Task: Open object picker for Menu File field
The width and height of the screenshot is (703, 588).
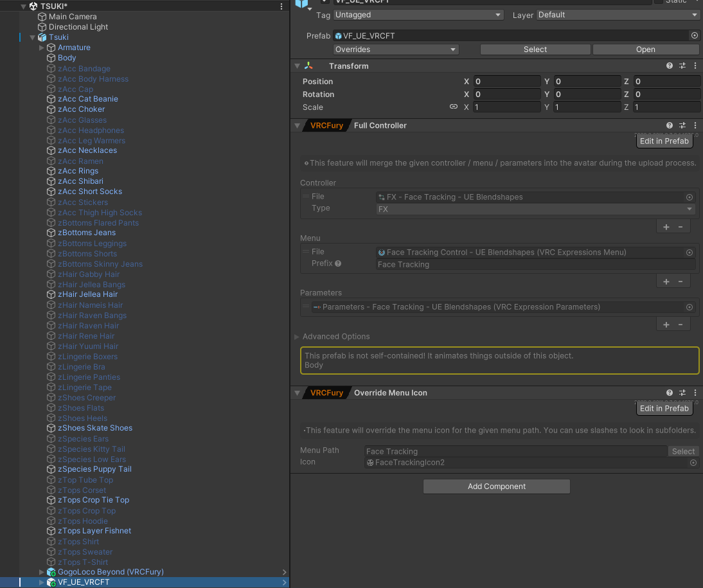Action: (x=690, y=253)
